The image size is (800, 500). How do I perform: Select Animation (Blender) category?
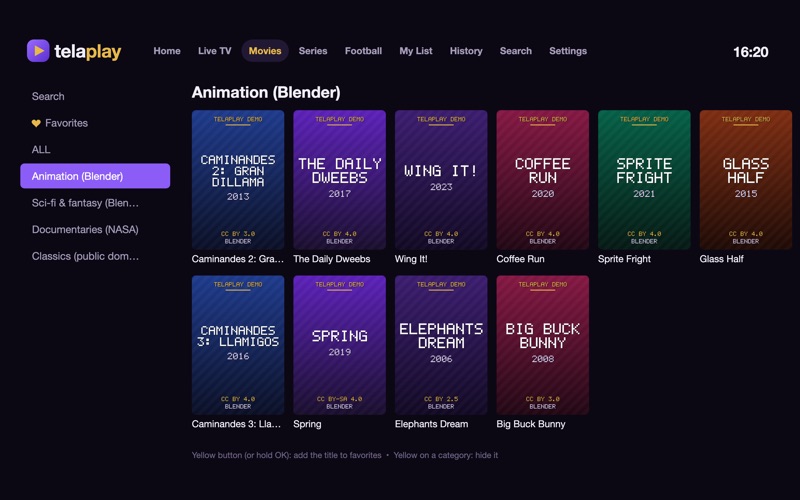pyautogui.click(x=95, y=176)
